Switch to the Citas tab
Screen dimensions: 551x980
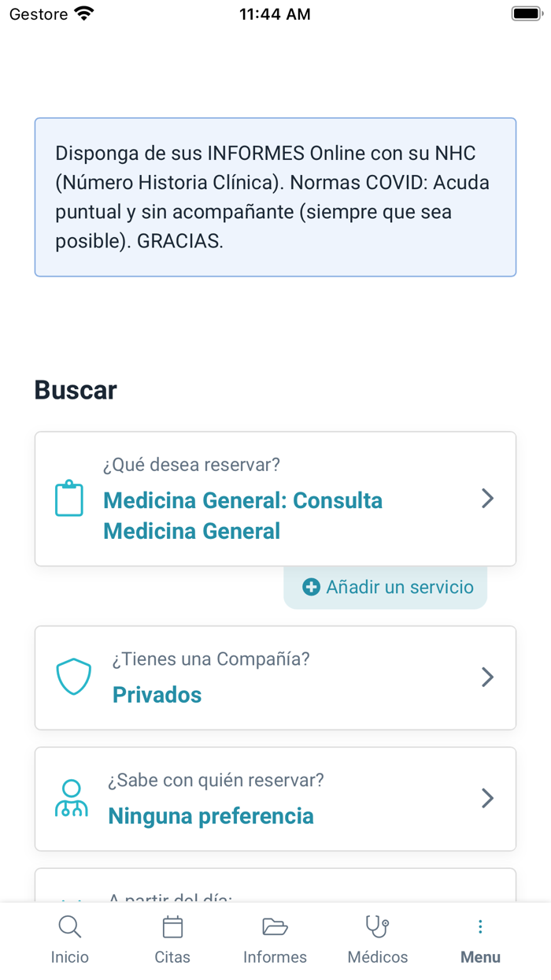pos(172,937)
